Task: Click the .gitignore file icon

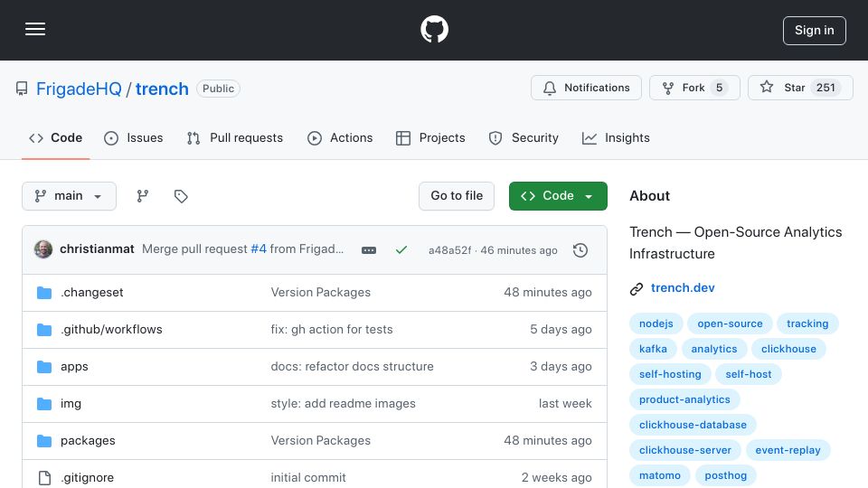Action: 44,477
